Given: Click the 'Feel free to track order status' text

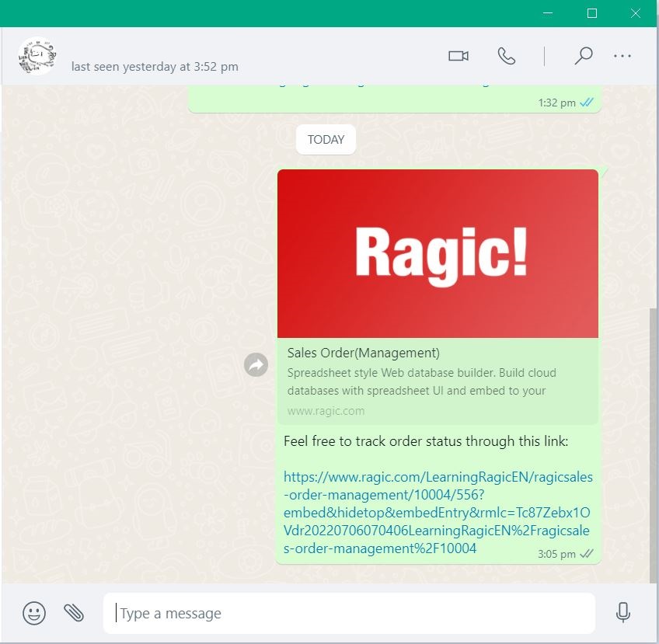Looking at the screenshot, I should pyautogui.click(x=426, y=441).
